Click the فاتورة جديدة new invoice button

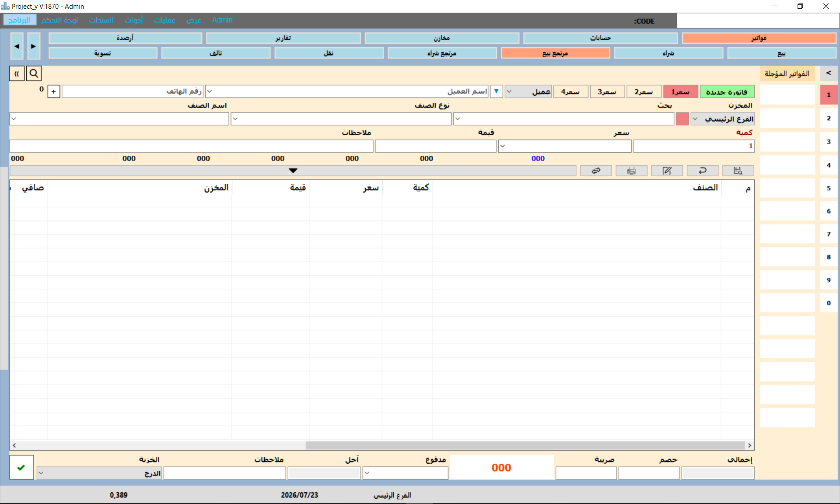tap(727, 91)
